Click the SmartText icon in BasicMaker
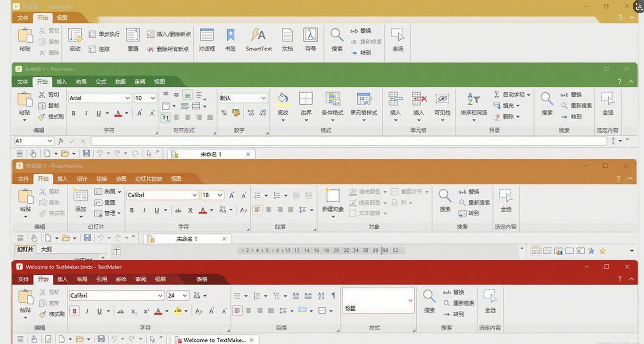Image resolution: width=644 pixels, height=344 pixels. [x=258, y=35]
